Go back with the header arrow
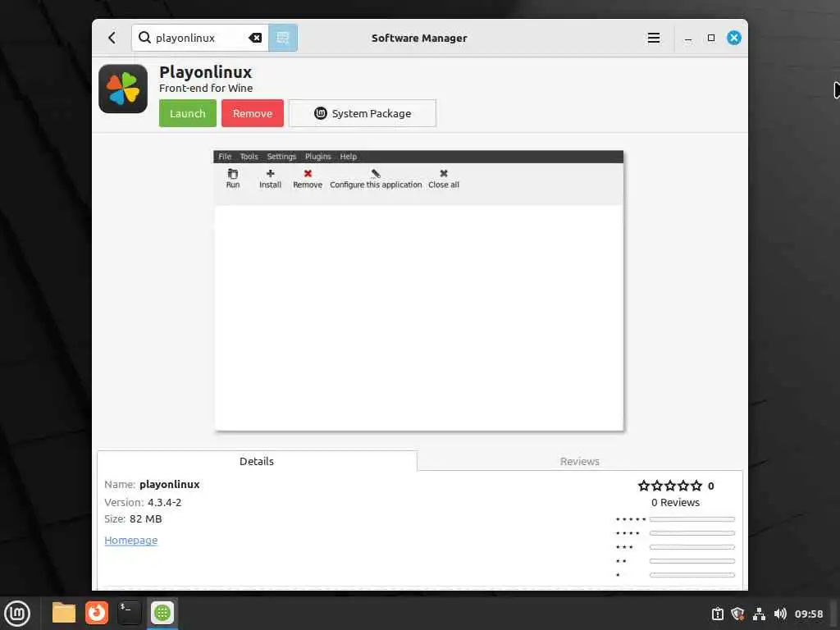The image size is (840, 630). tap(112, 38)
